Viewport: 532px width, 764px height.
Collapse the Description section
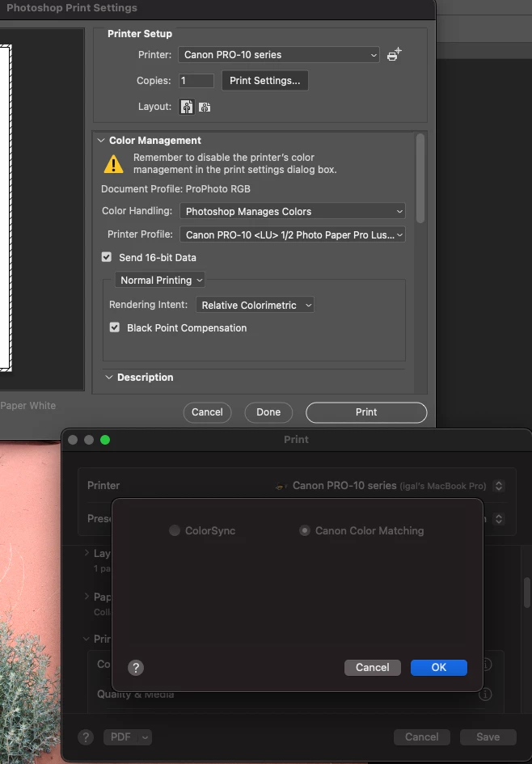pyautogui.click(x=109, y=377)
